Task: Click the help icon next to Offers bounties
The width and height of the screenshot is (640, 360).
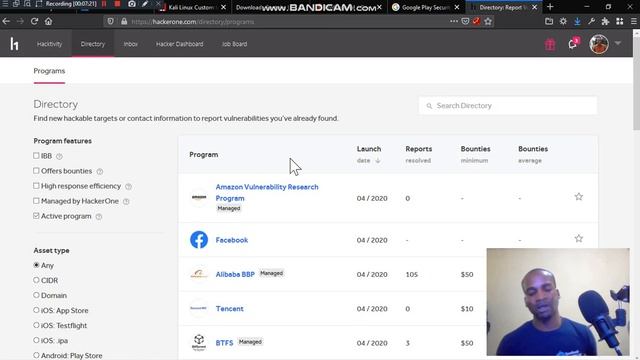Action: tap(100, 171)
